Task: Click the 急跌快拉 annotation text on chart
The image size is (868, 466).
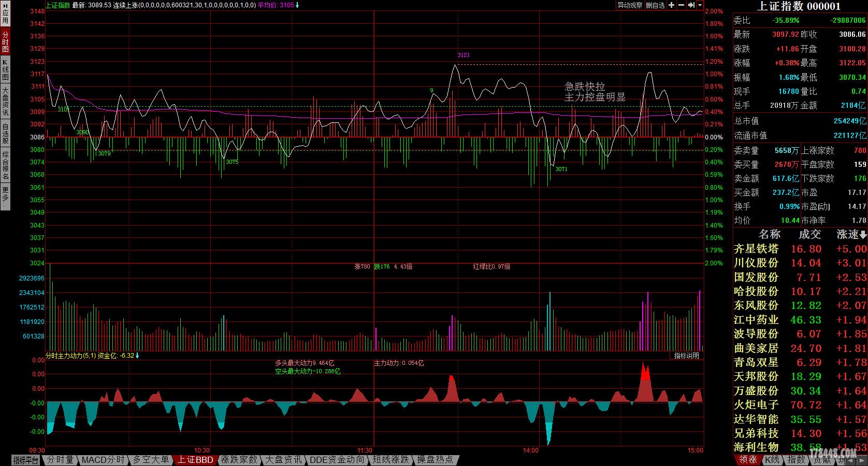Action: (x=585, y=87)
